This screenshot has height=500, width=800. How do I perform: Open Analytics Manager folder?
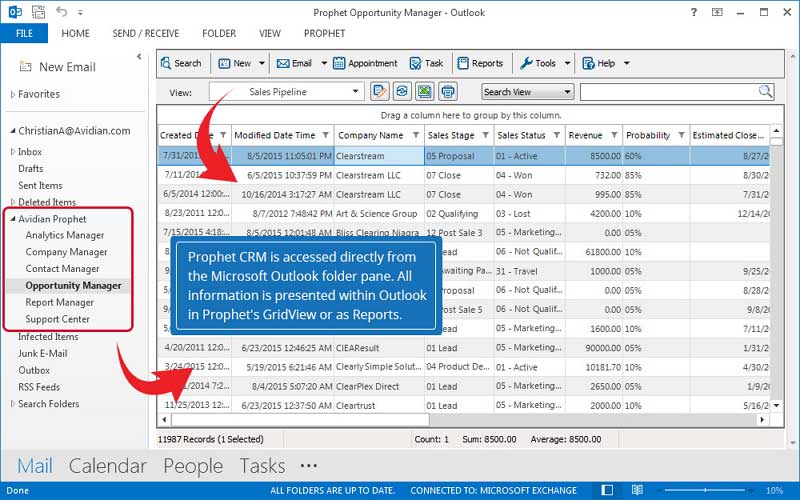(65, 235)
